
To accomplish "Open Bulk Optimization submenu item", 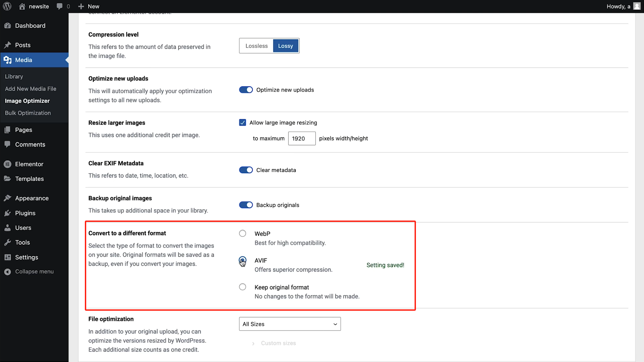I will pyautogui.click(x=28, y=113).
